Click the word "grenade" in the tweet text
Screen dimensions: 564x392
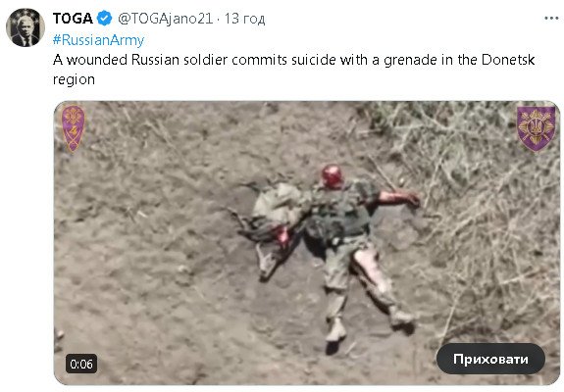tap(410, 60)
